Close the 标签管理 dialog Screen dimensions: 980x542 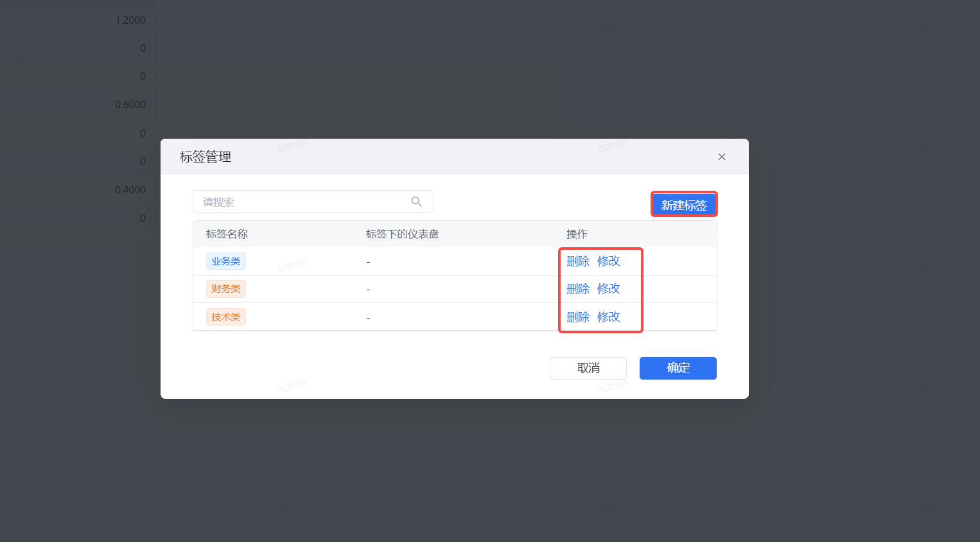click(722, 157)
